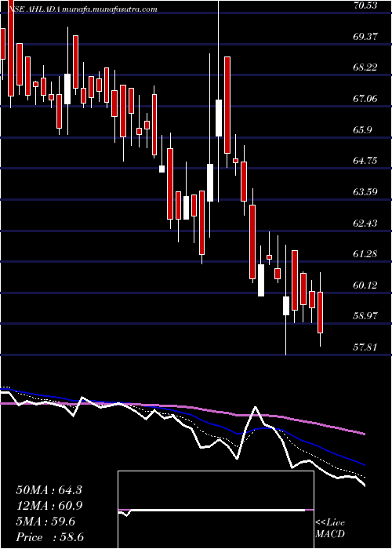Viewport: 392px width, 549px height.
Task: Click the 64.75 price axis label
Action: coord(365,161)
